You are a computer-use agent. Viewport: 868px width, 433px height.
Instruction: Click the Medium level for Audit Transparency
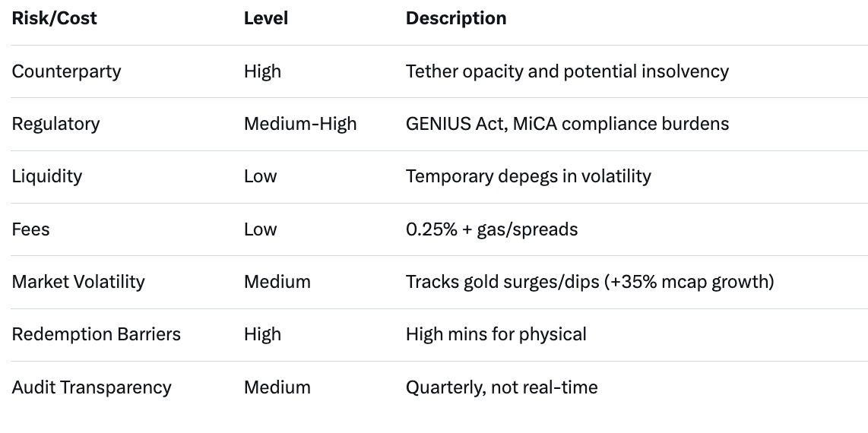point(277,387)
